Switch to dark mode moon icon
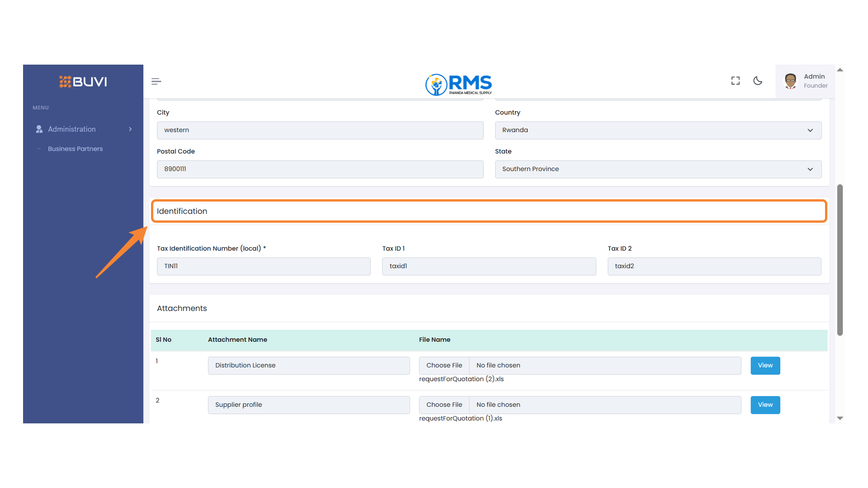Image resolution: width=868 pixels, height=488 pixels. pos(758,81)
